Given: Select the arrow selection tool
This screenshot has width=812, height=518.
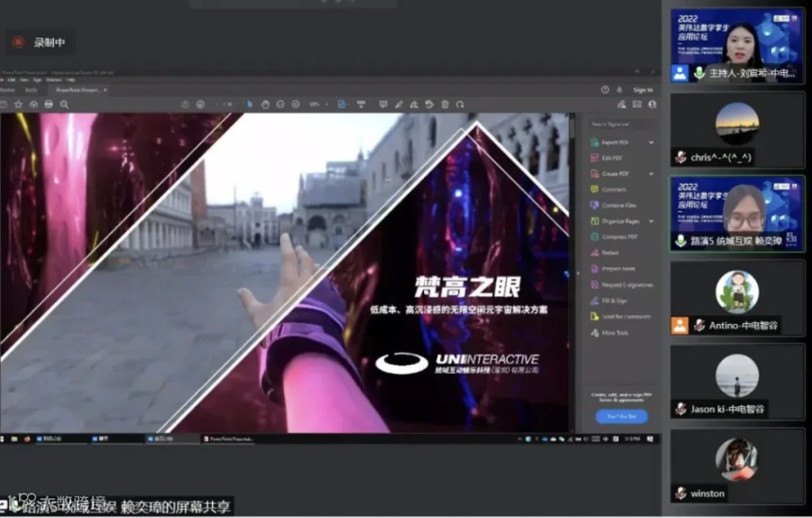Looking at the screenshot, I should click(250, 104).
